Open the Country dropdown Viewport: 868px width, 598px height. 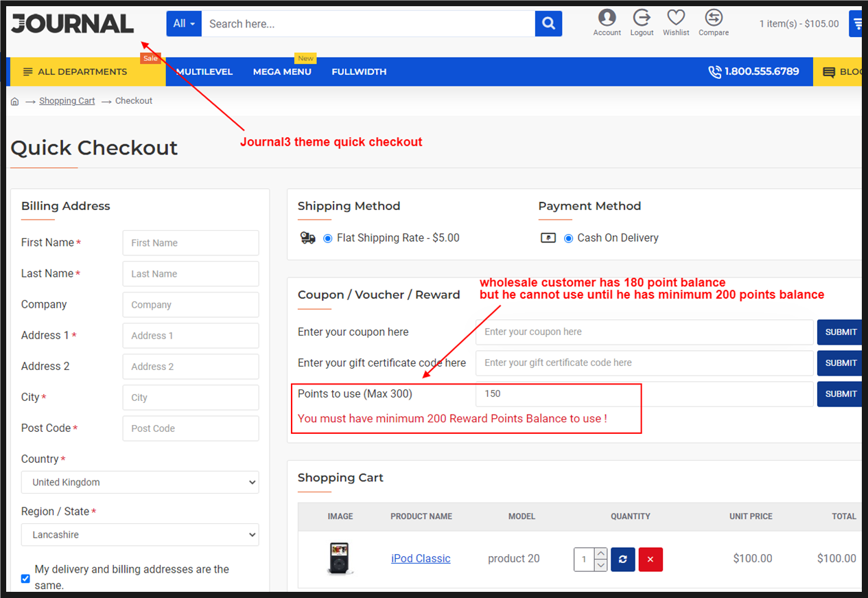(140, 482)
